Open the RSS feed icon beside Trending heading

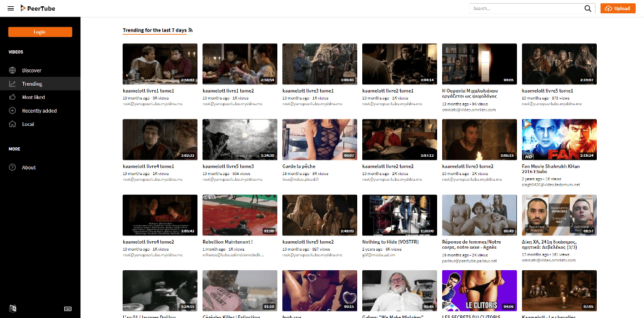(x=191, y=30)
